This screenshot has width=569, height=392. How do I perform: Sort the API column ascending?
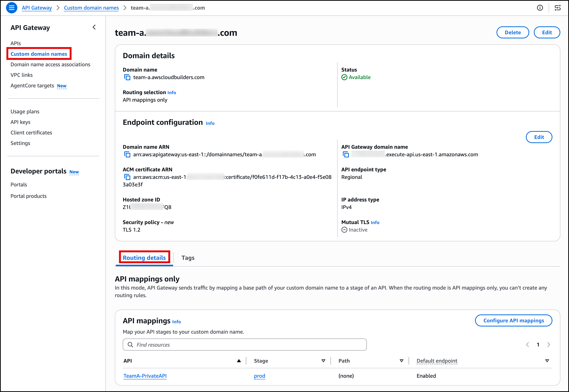coord(239,361)
